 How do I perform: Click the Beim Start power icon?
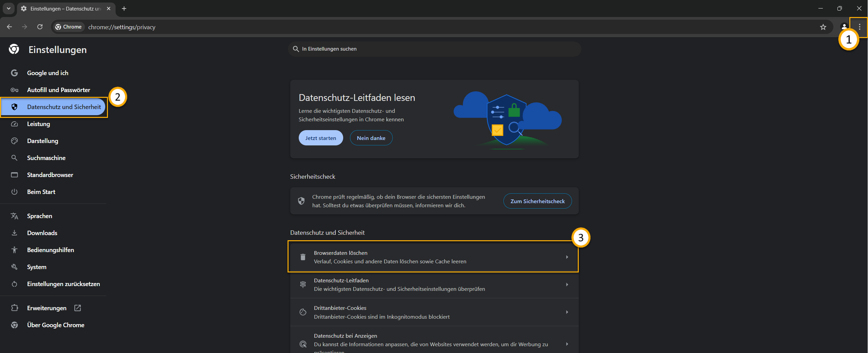tap(15, 192)
